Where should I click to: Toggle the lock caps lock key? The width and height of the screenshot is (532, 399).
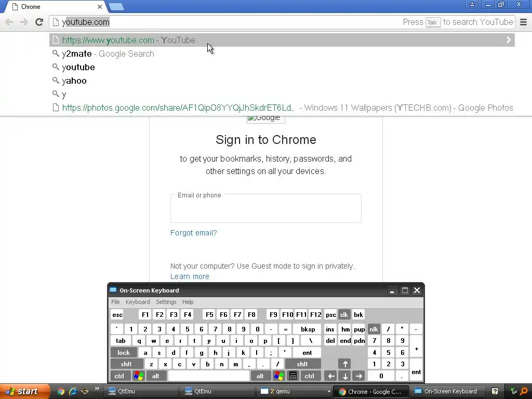pos(124,353)
